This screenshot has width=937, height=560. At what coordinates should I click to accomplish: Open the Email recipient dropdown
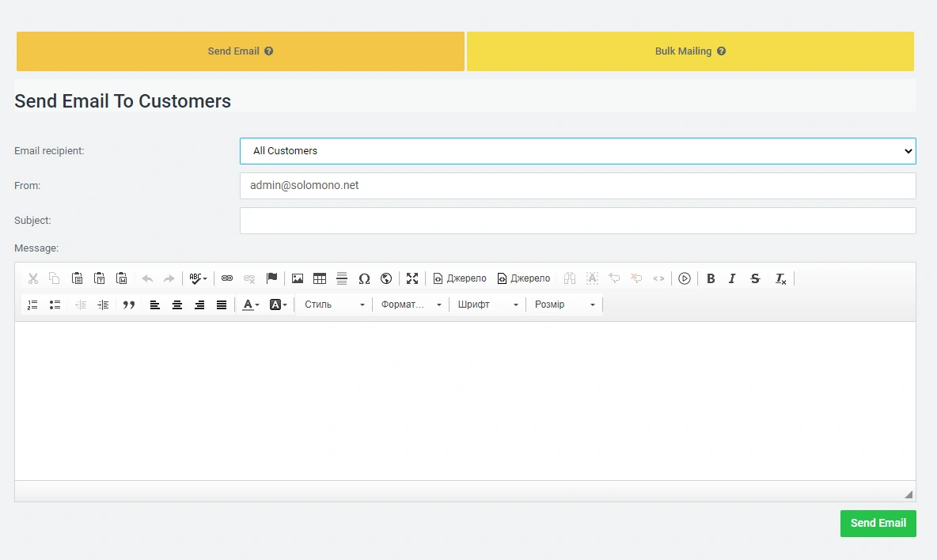[x=577, y=151]
